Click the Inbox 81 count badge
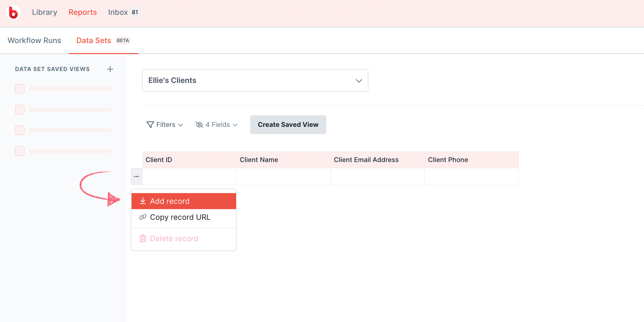This screenshot has height=322, width=644. coord(135,12)
